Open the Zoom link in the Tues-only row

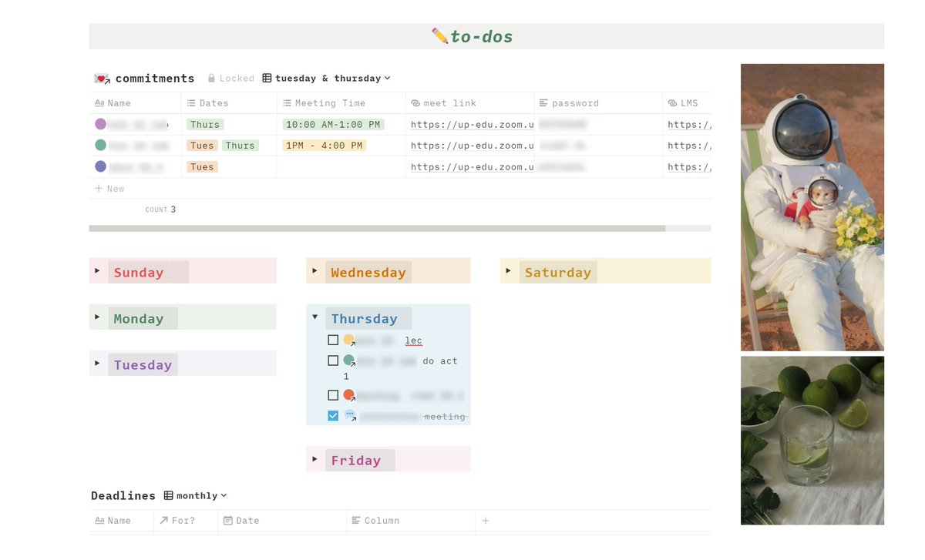coord(472,167)
